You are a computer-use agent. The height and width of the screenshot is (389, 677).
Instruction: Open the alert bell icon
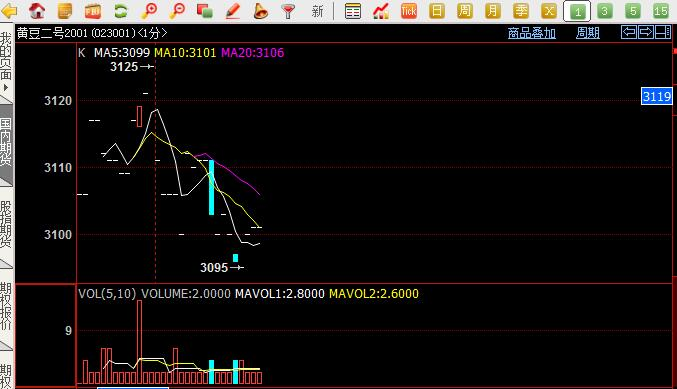point(260,11)
